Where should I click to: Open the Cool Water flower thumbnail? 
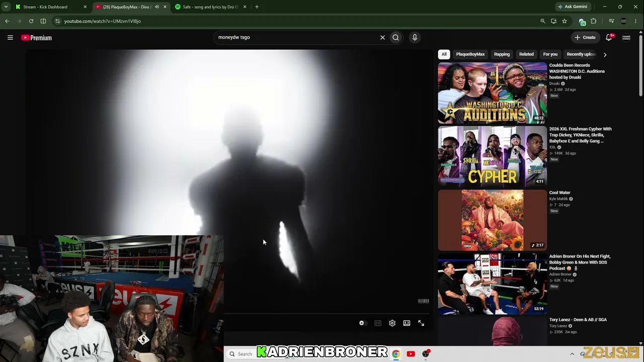492,220
